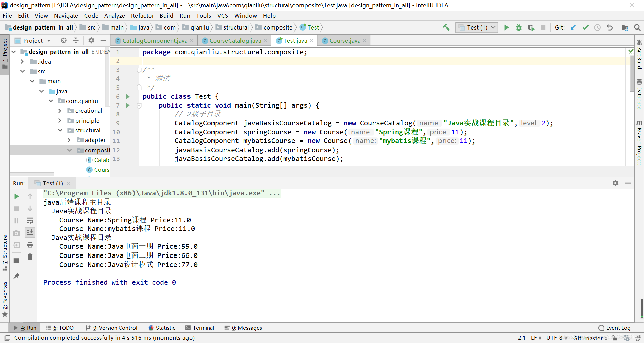Open Project Structure icon in toolbar
Screen dimensions: 644x343
coord(625,27)
